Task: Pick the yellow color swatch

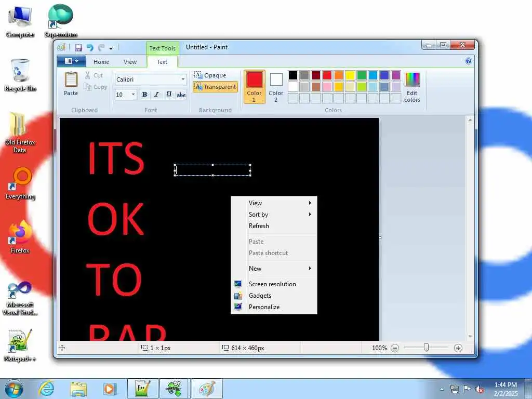Action: pos(350,75)
